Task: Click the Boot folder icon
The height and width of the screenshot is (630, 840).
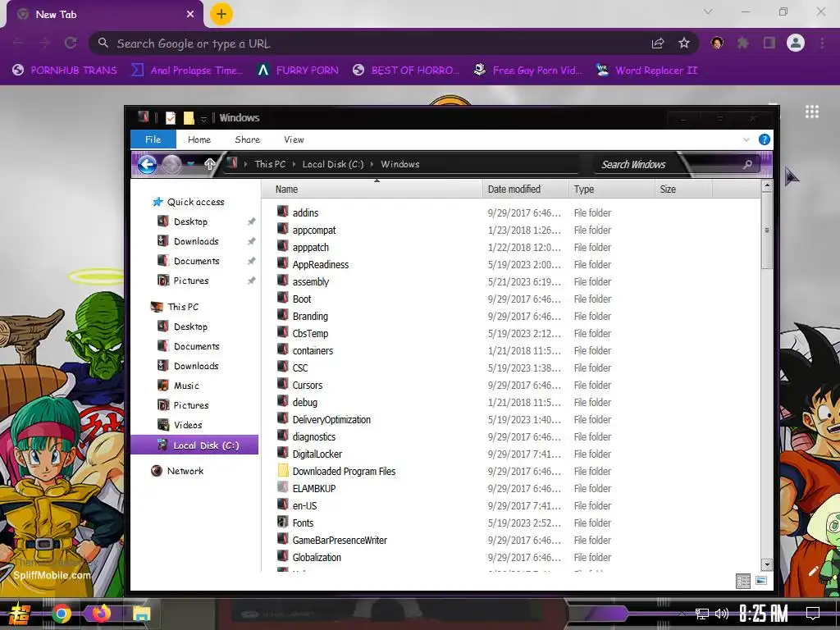Action: pyautogui.click(x=283, y=299)
